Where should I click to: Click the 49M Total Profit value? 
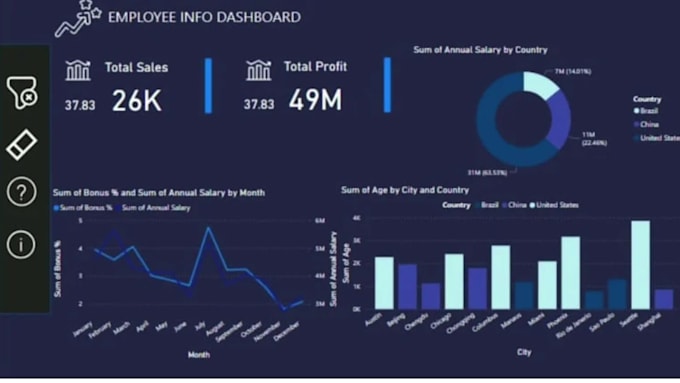point(315,100)
